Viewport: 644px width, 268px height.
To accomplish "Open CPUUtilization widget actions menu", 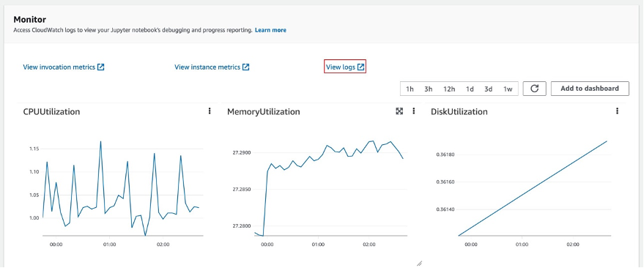I will coord(210,111).
